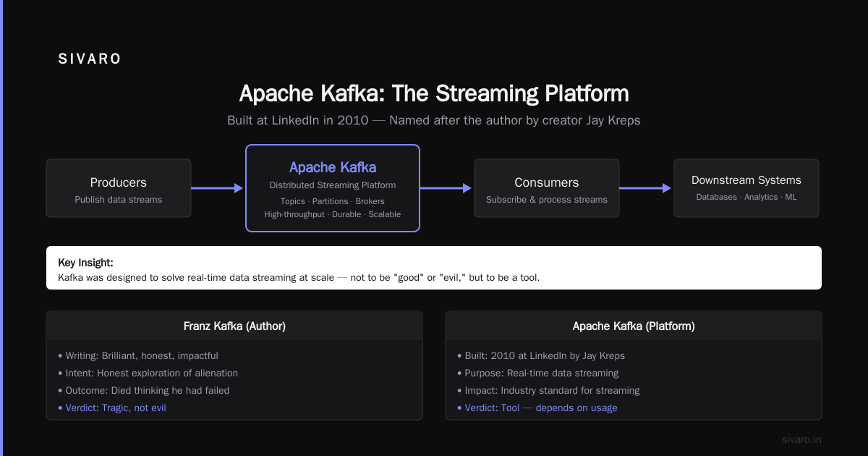Select the 'Apache Kafka (Platform)' card header

634,326
